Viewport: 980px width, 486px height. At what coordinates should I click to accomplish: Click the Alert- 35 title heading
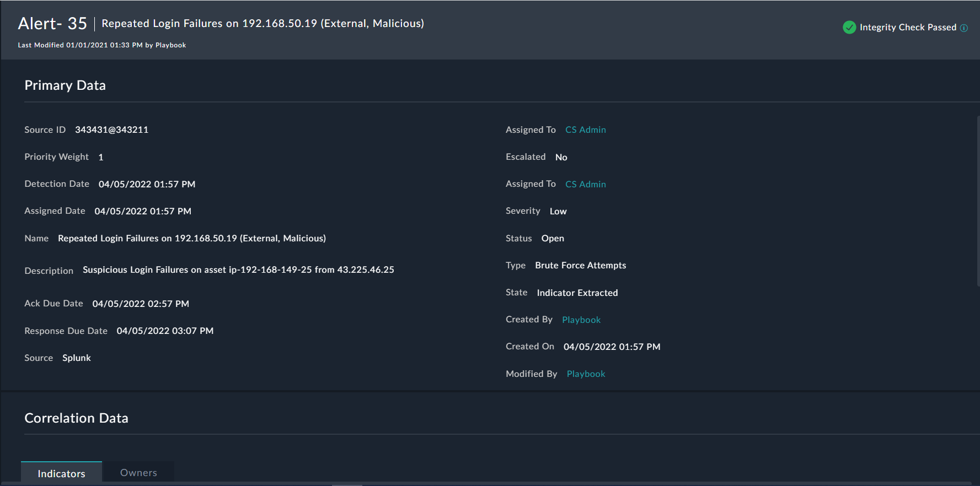pyautogui.click(x=52, y=23)
